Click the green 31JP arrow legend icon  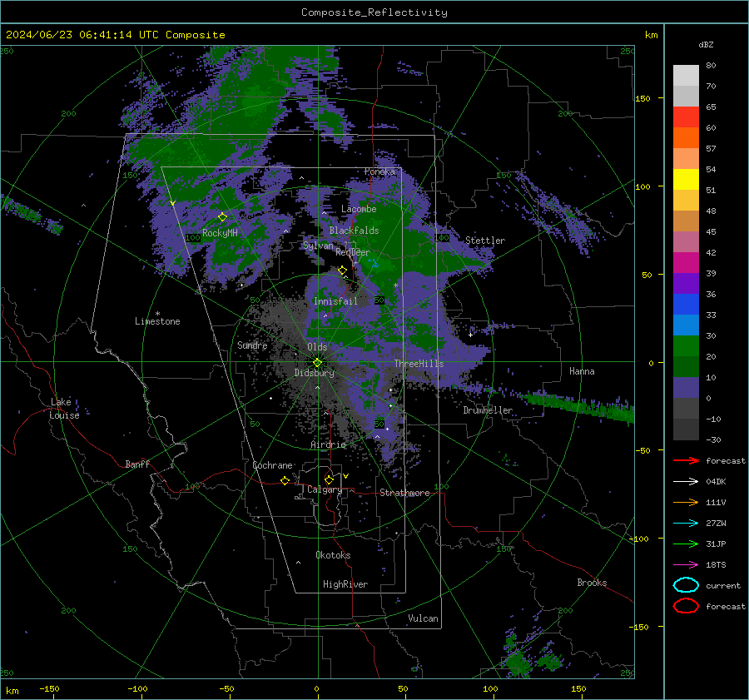[686, 544]
